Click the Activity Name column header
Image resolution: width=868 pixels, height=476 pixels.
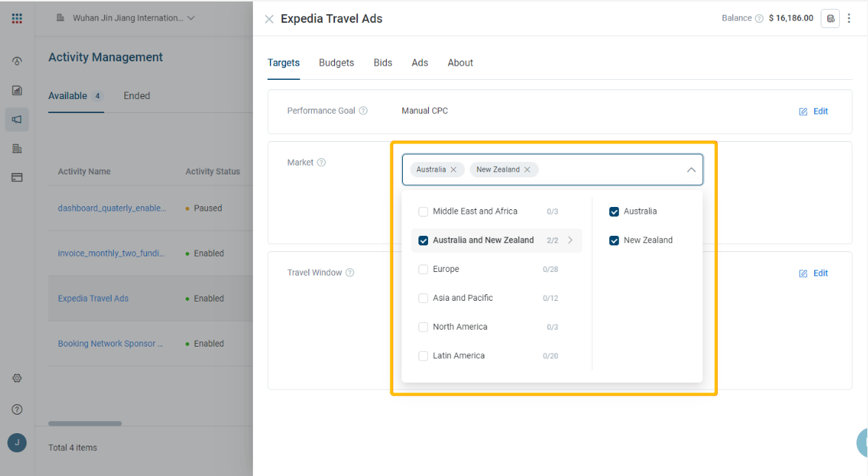84,171
